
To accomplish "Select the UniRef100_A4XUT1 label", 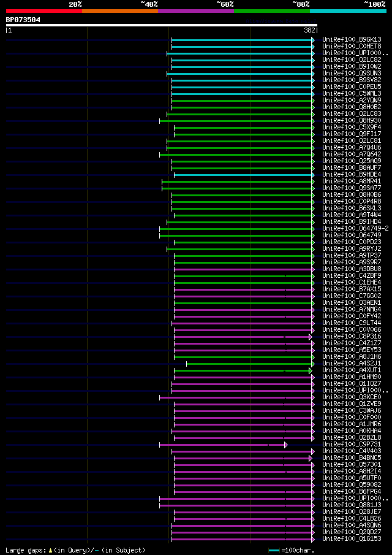I will pos(352,370).
